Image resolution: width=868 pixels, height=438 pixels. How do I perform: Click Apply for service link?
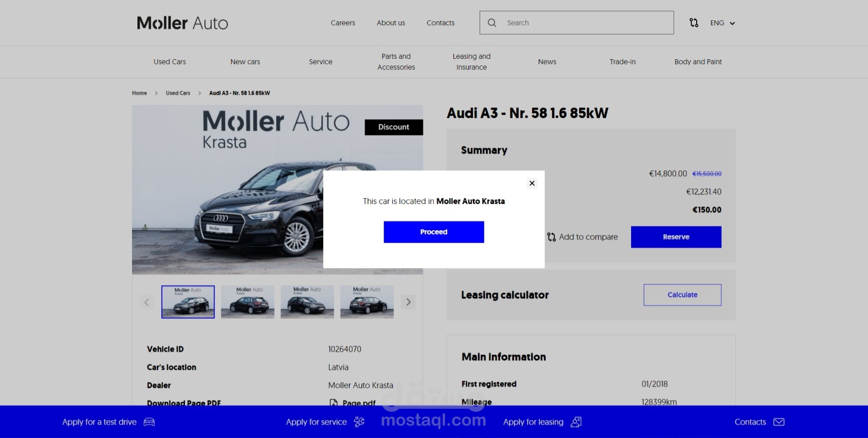click(317, 422)
